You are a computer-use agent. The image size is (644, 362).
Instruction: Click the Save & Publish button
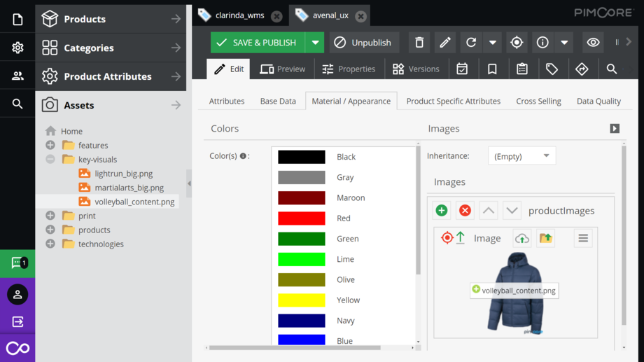257,43
